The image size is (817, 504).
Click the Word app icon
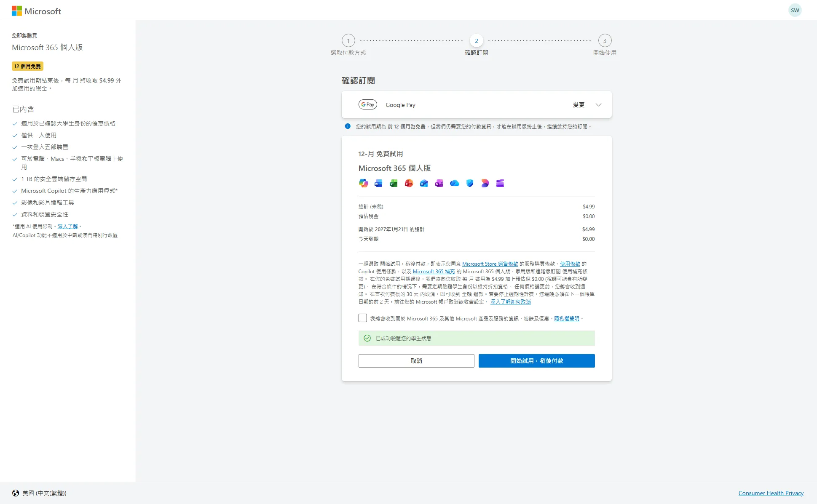[378, 183]
